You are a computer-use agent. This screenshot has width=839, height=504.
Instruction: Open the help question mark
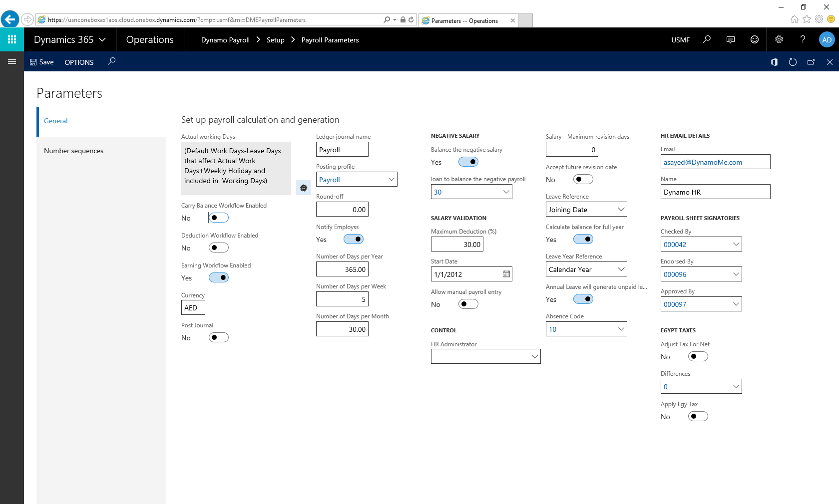point(803,39)
